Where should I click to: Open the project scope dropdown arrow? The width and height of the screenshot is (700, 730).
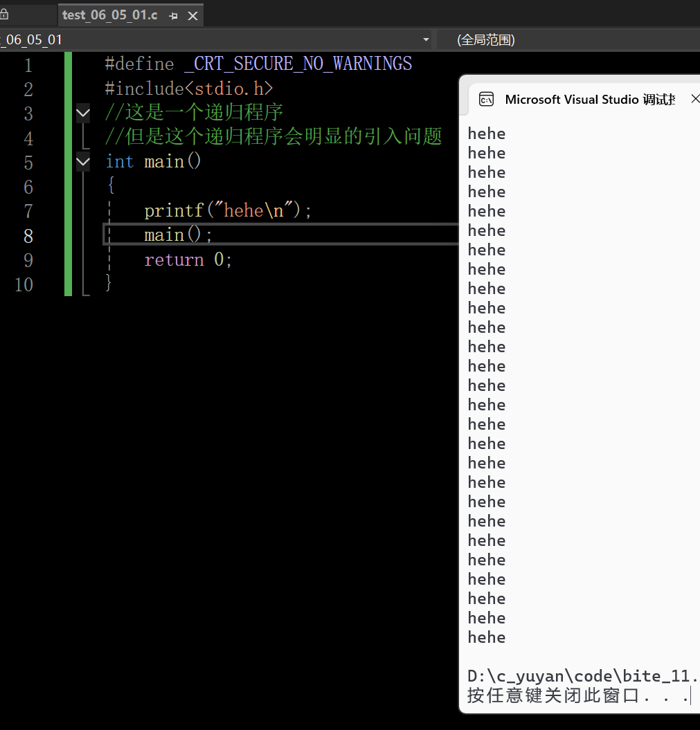pyautogui.click(x=426, y=40)
